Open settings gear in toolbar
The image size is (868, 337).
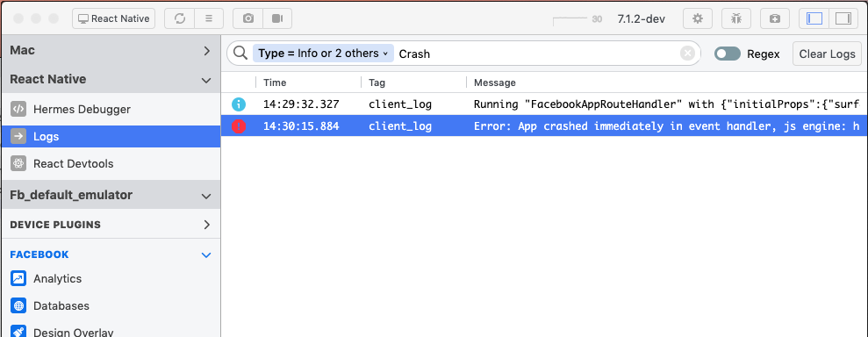tap(698, 18)
